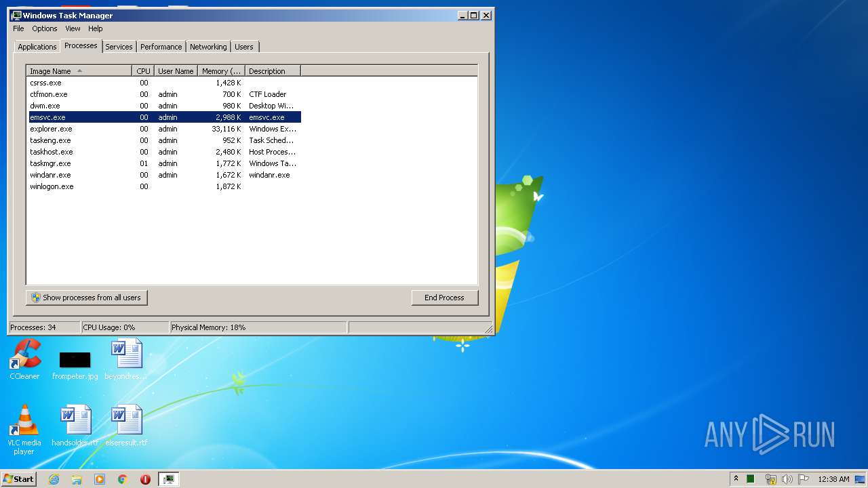
Task: Open the VLC media player shortcut
Action: coord(24,430)
